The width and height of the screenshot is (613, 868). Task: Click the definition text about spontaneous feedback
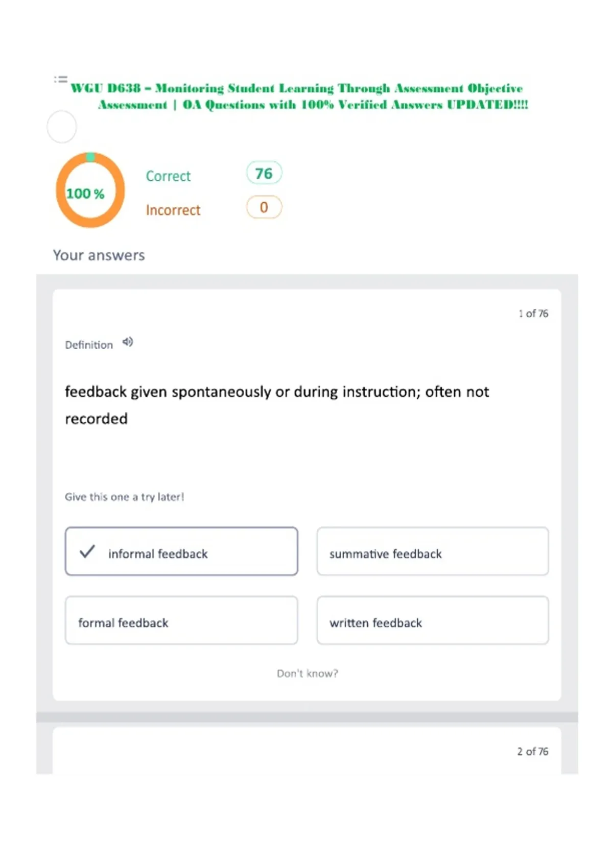point(277,405)
